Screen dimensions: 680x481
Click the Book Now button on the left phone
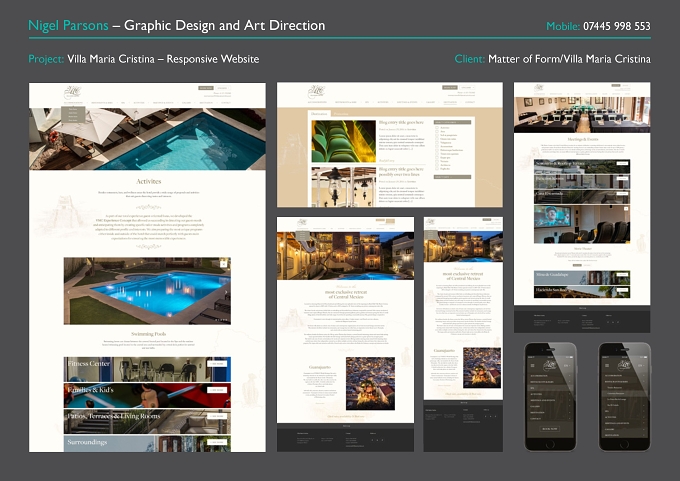point(549,429)
